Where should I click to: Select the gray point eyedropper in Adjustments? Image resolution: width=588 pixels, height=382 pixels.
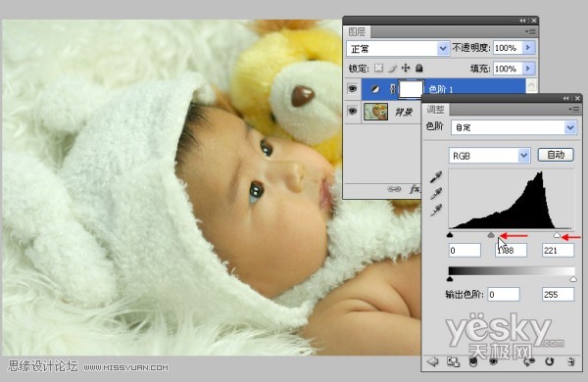pos(436,193)
